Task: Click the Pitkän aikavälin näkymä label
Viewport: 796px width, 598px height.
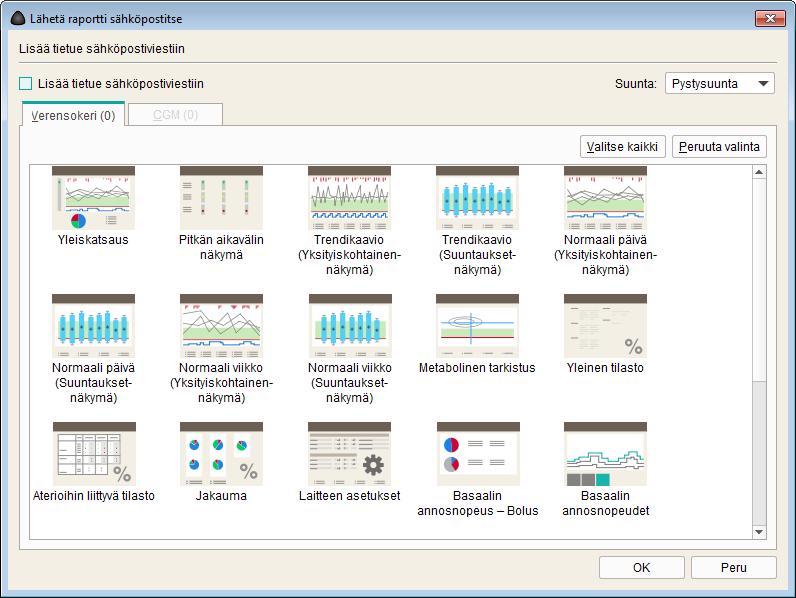Action: (221, 247)
